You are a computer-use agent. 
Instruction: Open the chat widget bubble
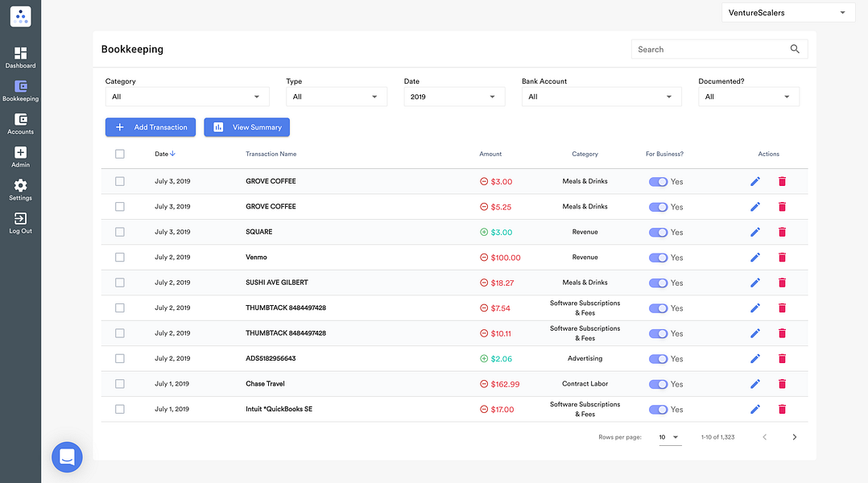click(67, 457)
